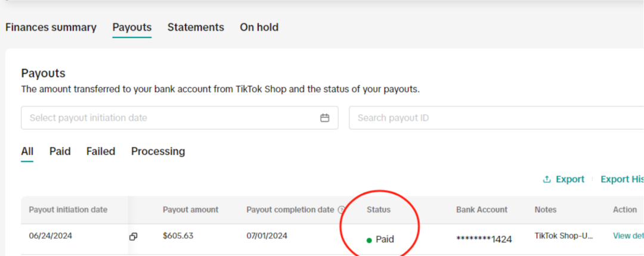Click the copy icon next to 06/24/2024

(133, 236)
